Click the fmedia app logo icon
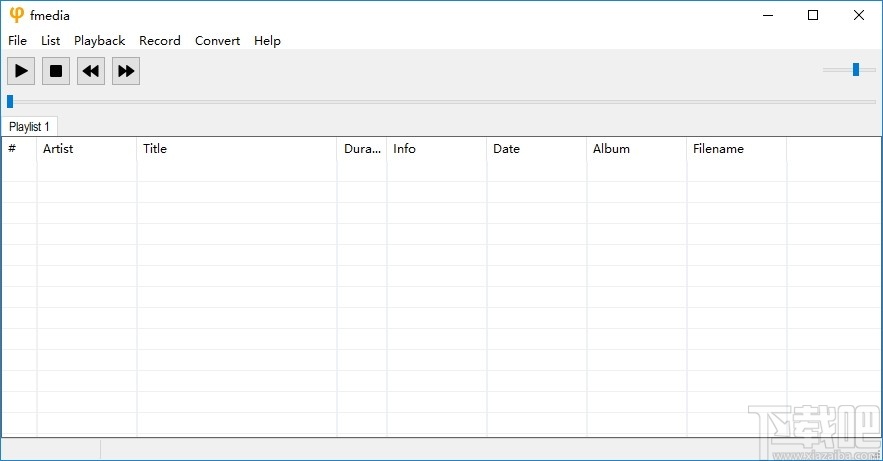Screen dimensions: 883x461 pyautogui.click(x=16, y=15)
